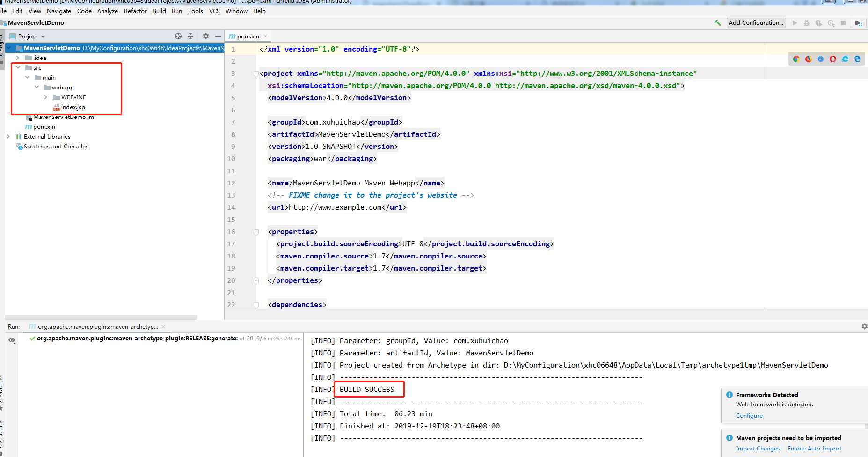Open the Navigate menu
The width and height of the screenshot is (868, 457).
[59, 11]
